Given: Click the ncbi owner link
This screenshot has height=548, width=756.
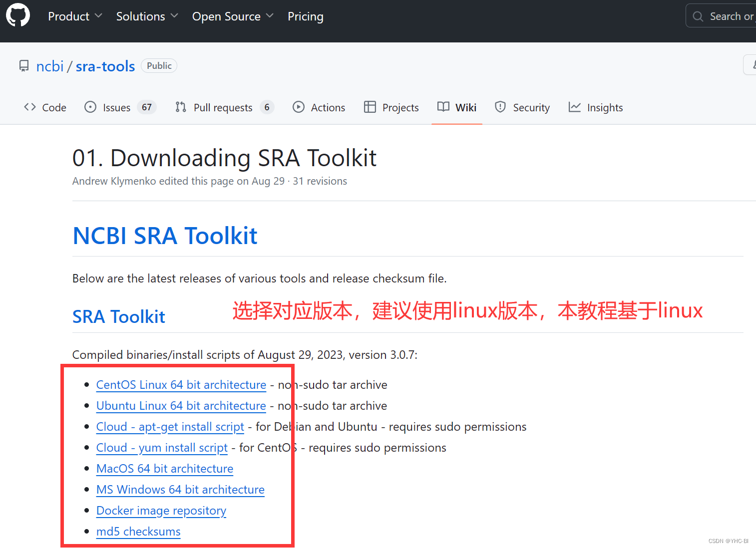Looking at the screenshot, I should click(50, 66).
